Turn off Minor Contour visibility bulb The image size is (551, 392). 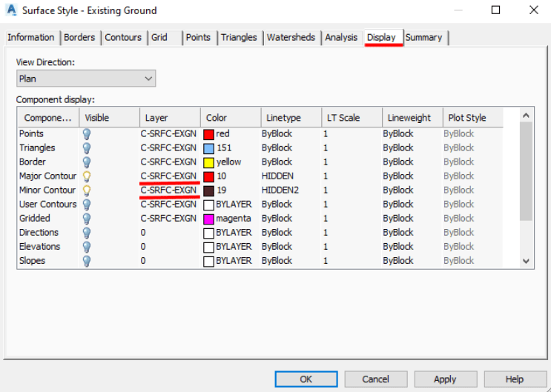click(87, 190)
